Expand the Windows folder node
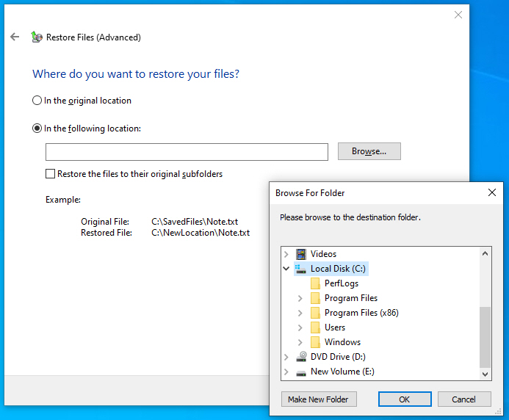This screenshot has height=420, width=509. point(300,342)
